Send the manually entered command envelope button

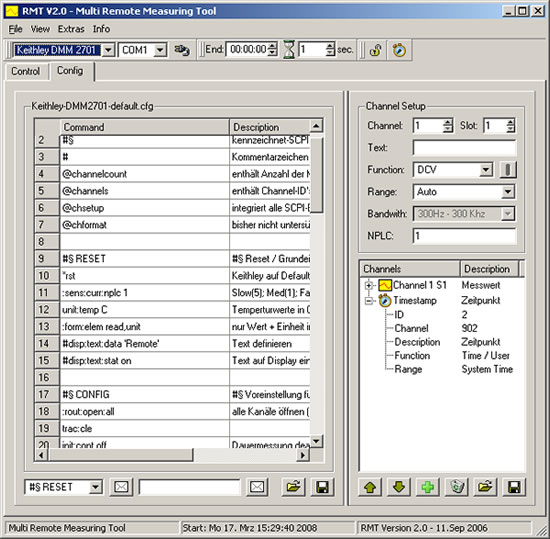pos(257,487)
